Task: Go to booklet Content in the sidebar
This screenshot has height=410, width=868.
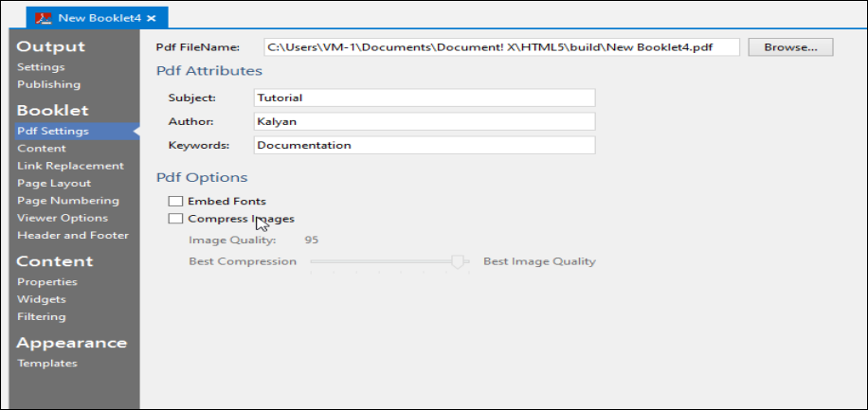Action: click(x=42, y=149)
